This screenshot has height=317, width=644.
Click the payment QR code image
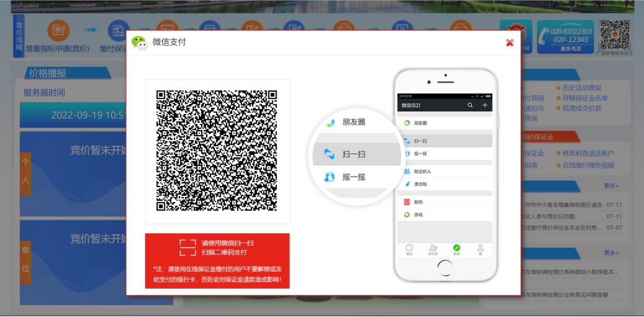(217, 151)
